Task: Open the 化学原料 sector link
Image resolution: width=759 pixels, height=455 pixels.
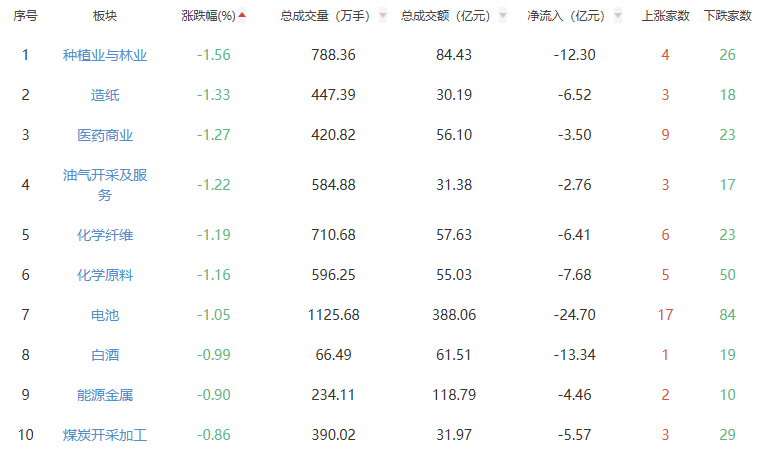Action: 105,275
